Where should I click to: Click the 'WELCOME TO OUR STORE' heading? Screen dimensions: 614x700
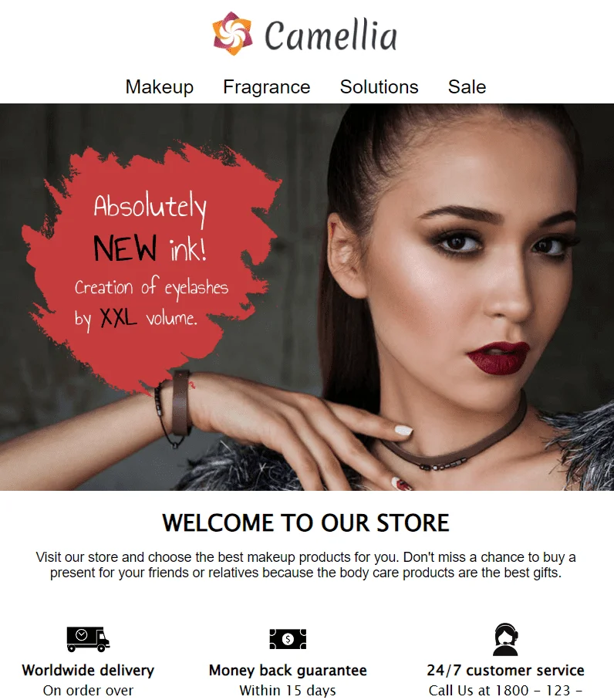[305, 522]
